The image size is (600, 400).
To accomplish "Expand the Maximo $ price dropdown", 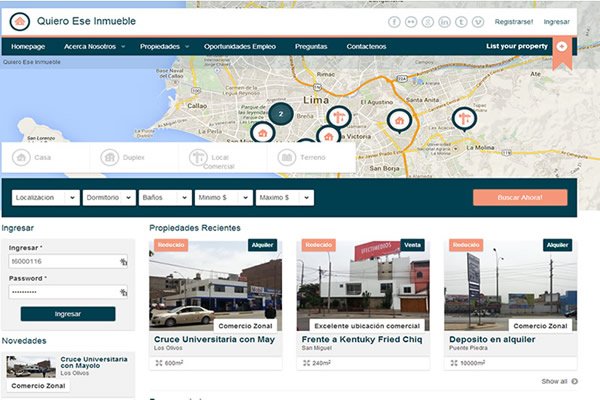I will (284, 198).
